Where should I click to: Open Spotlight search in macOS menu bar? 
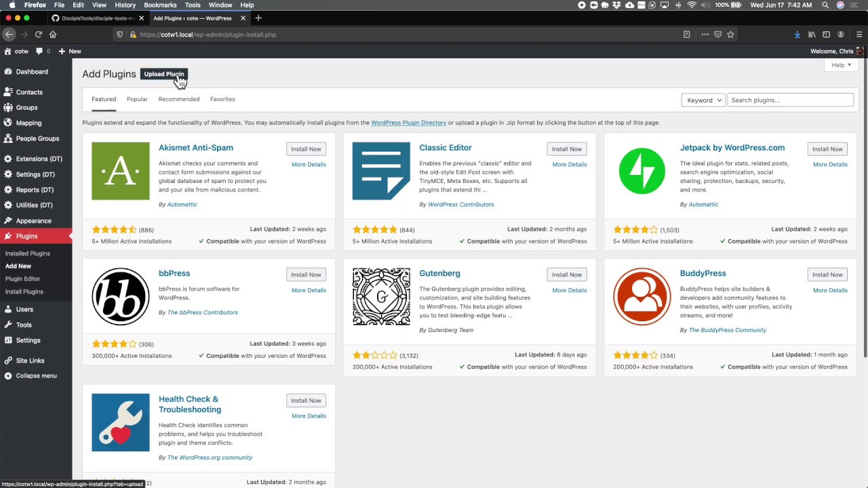(x=825, y=5)
